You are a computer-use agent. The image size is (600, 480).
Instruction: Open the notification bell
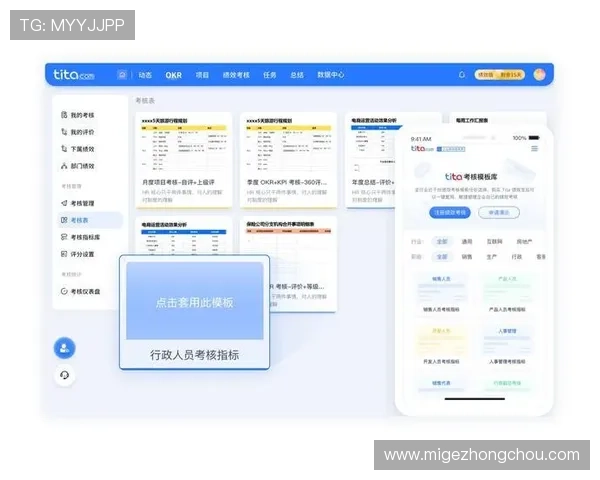click(462, 75)
